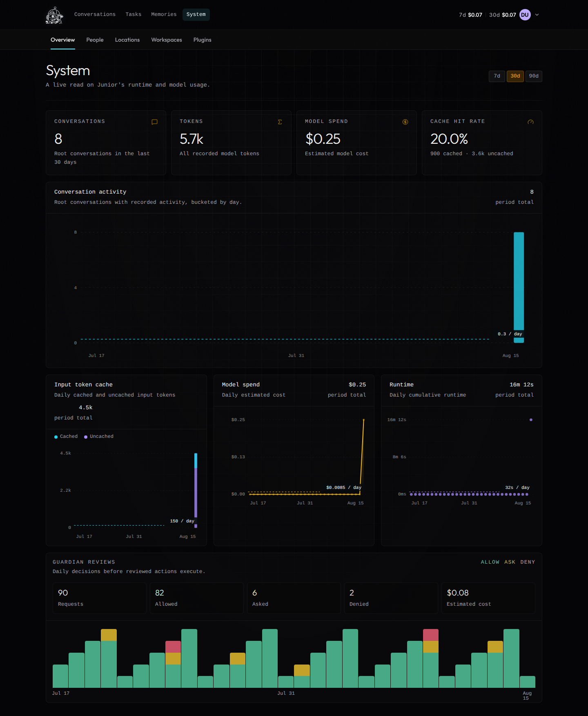The width and height of the screenshot is (588, 716).
Task: Click the $0.08 Estimated cost card
Action: pyautogui.click(x=488, y=598)
